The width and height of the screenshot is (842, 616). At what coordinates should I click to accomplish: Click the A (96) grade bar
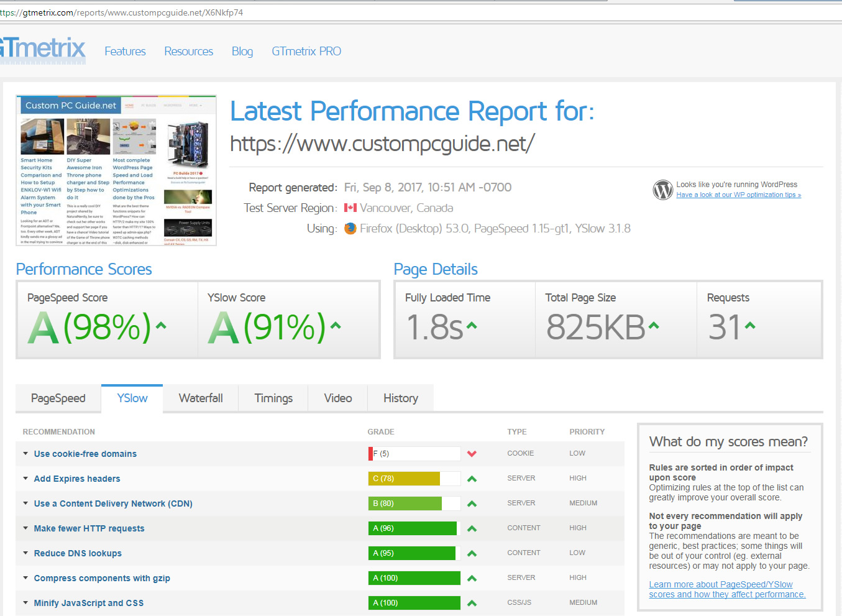coord(414,528)
